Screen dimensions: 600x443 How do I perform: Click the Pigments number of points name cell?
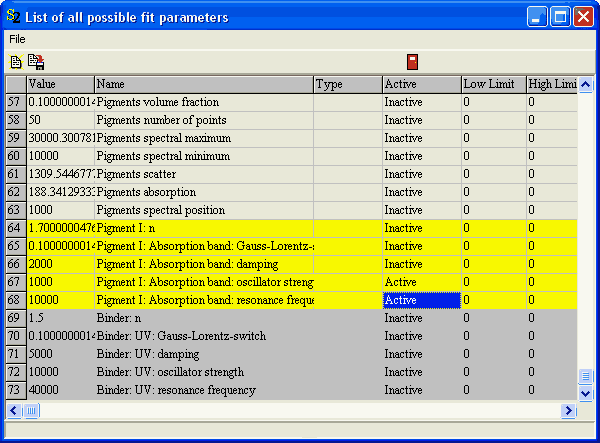[x=204, y=120]
